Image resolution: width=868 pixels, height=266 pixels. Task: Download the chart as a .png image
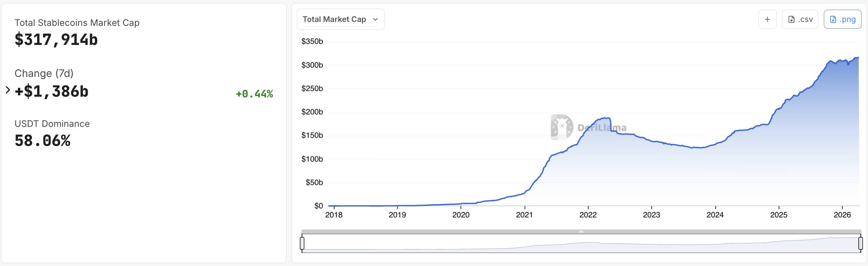coord(842,19)
